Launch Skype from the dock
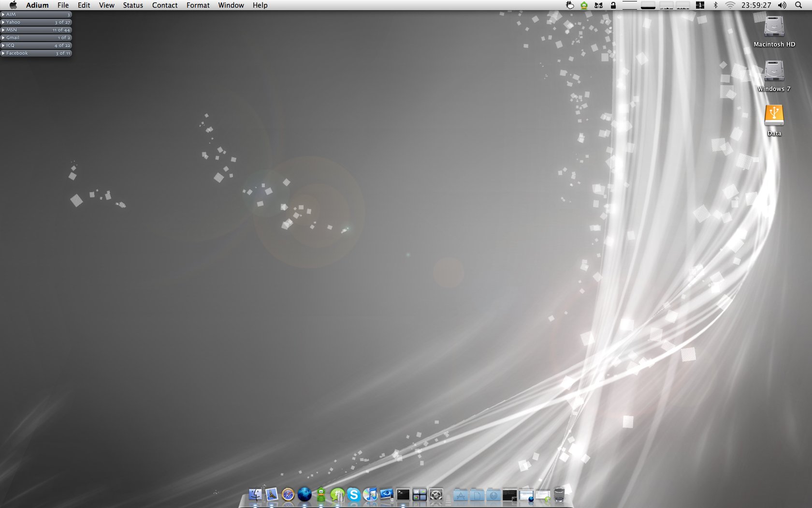 [354, 494]
